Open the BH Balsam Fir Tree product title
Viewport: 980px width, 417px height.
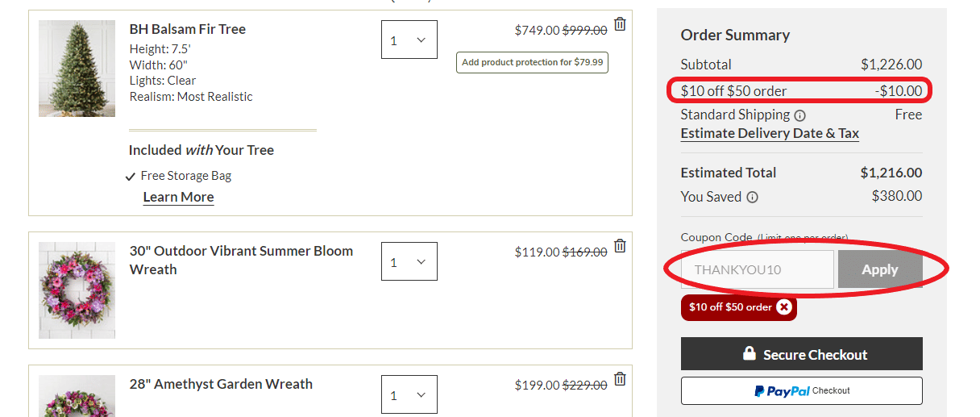(188, 29)
